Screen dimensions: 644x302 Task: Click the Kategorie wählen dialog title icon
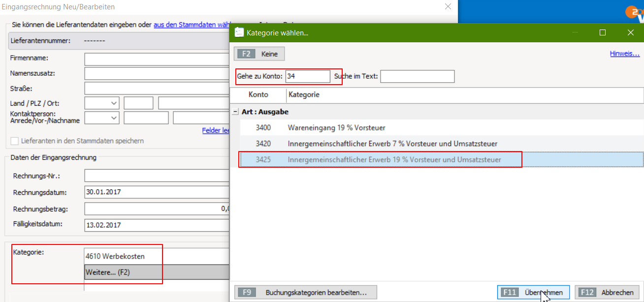(x=239, y=32)
